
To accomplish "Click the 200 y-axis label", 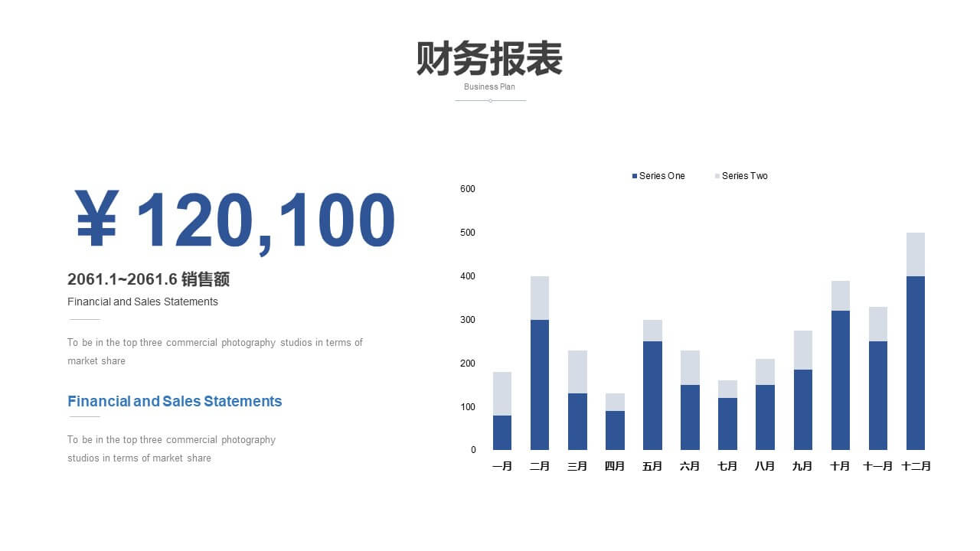I will [x=468, y=364].
